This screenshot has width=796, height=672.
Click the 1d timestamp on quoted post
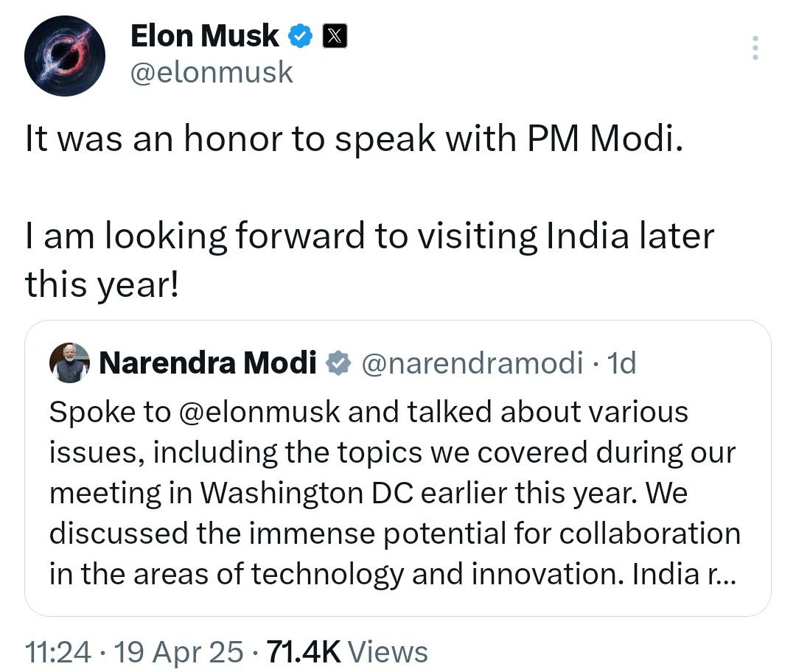[x=620, y=363]
